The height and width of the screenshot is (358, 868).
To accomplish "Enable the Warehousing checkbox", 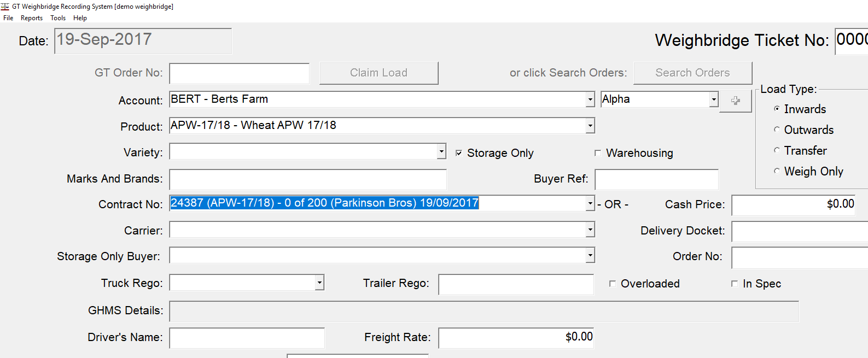I will pos(598,153).
